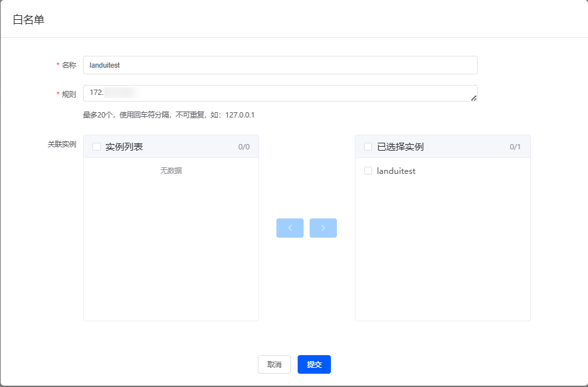Check the landuitest instance checkbox

[x=368, y=171]
